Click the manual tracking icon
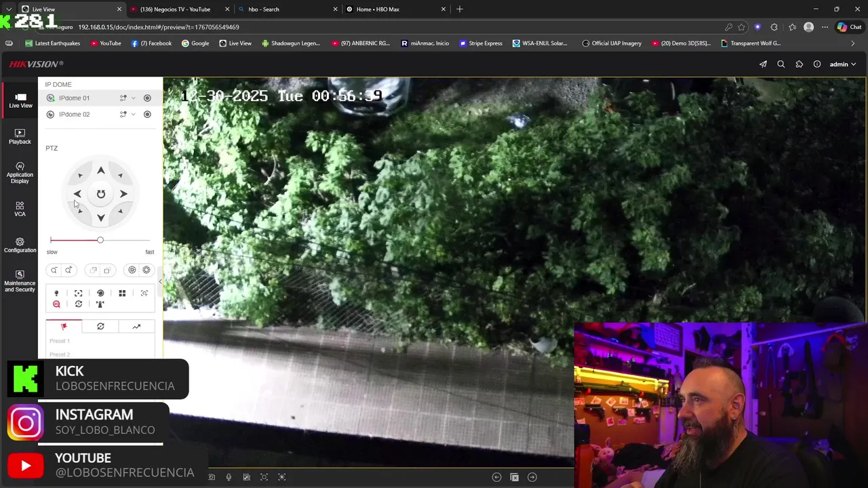 [x=144, y=293]
